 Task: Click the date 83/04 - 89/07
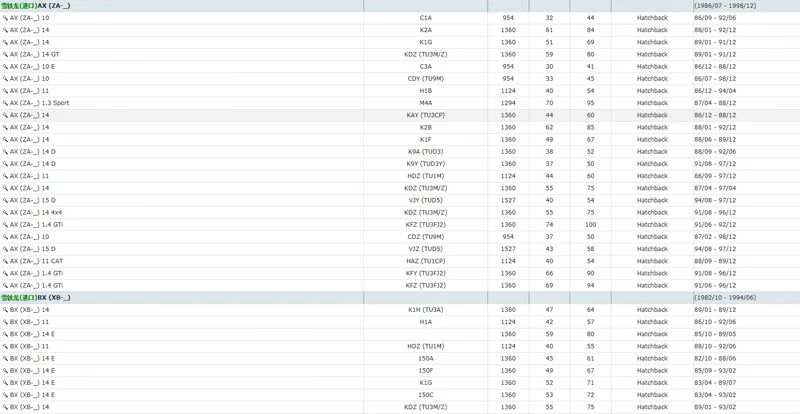click(x=715, y=383)
